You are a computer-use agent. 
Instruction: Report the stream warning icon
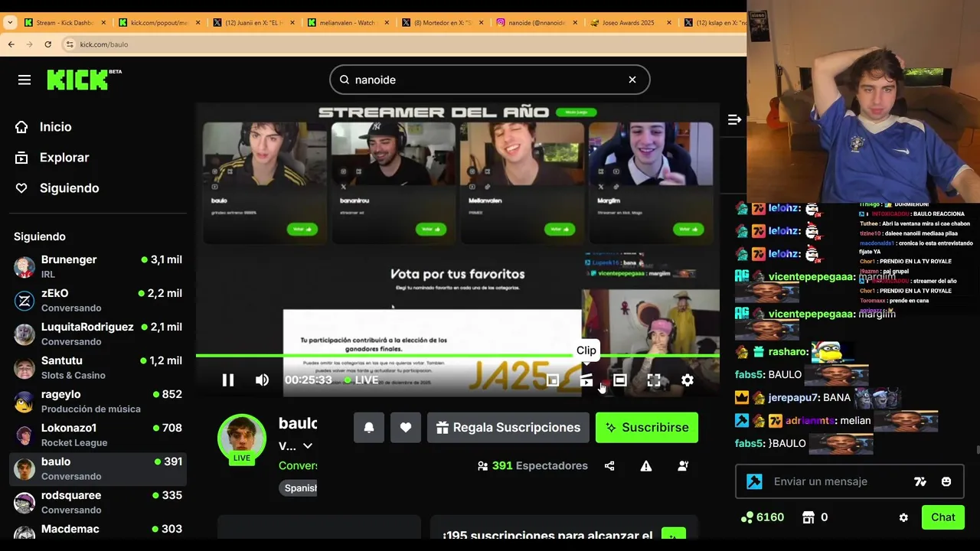click(x=646, y=466)
